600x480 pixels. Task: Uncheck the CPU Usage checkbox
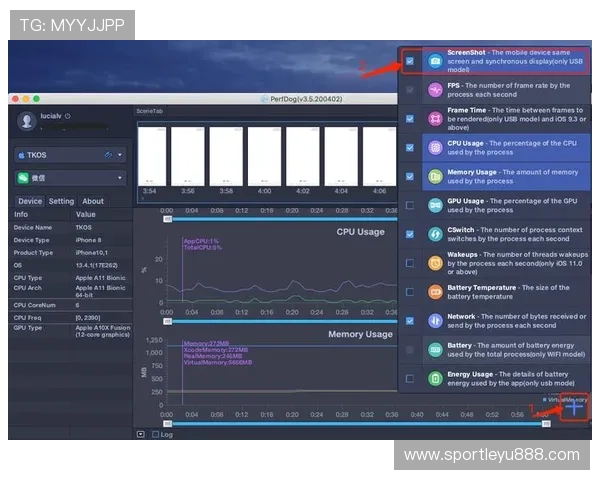410,147
